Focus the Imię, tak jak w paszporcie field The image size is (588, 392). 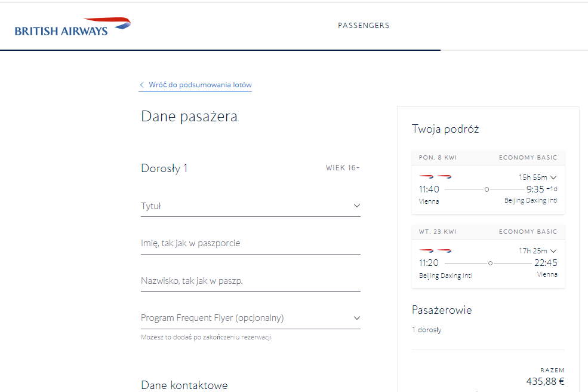point(251,243)
